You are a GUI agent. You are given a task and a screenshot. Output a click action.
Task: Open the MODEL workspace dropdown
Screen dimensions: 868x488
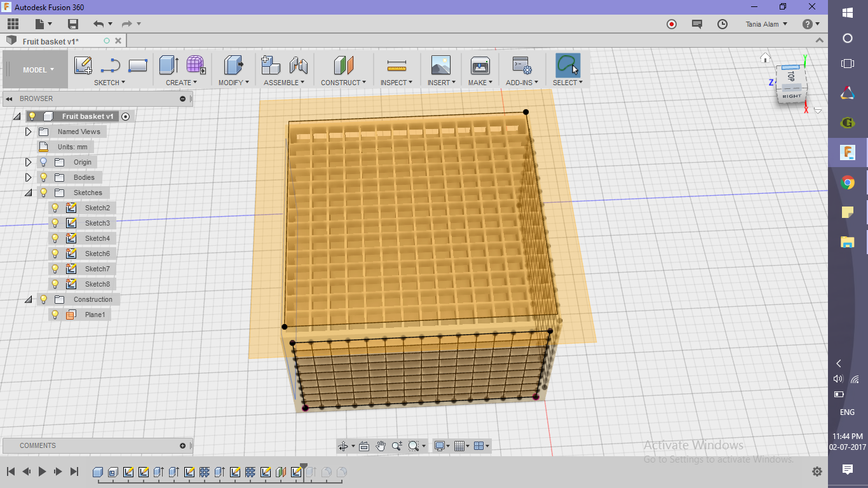click(x=38, y=70)
